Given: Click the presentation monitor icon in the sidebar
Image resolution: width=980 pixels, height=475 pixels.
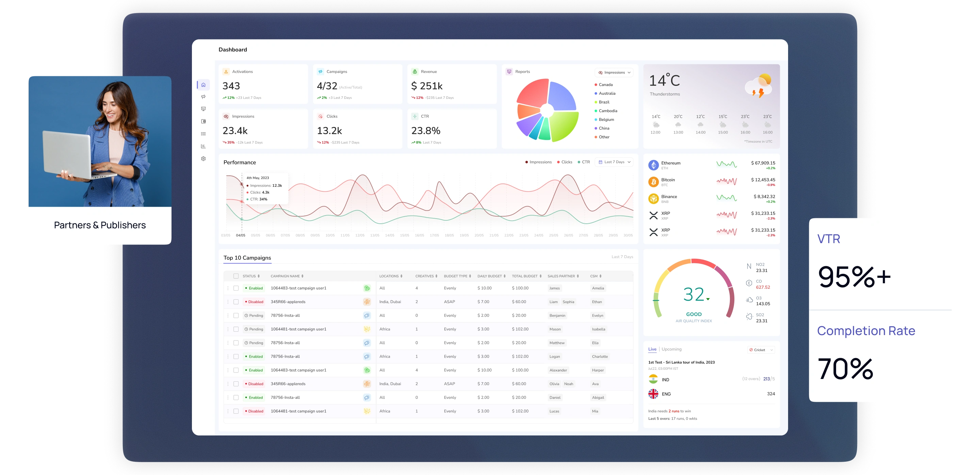Looking at the screenshot, I should pyautogui.click(x=203, y=109).
